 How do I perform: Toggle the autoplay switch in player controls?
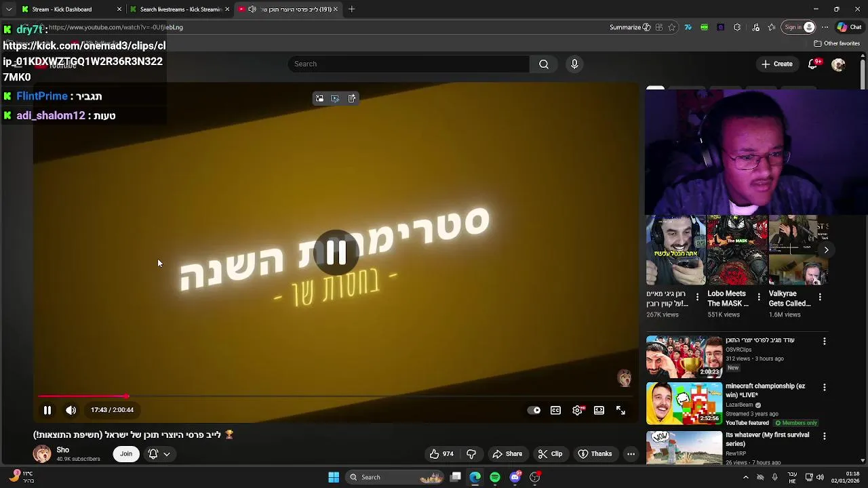point(534,410)
